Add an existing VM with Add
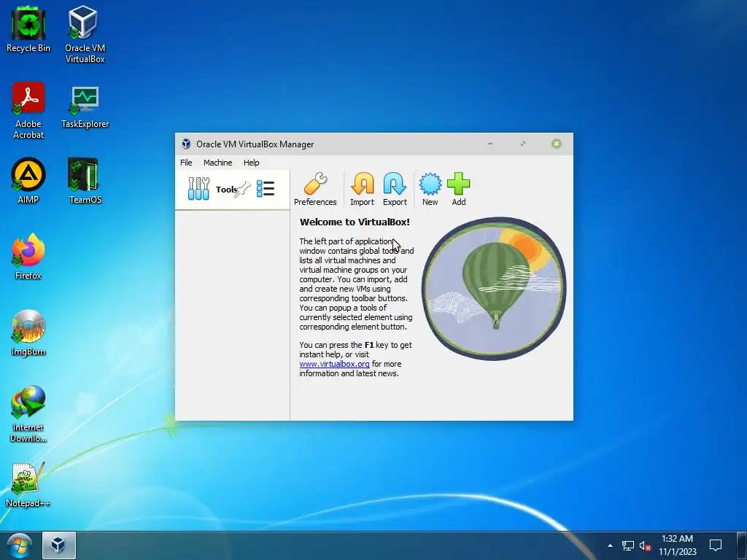747x560 pixels. click(458, 189)
